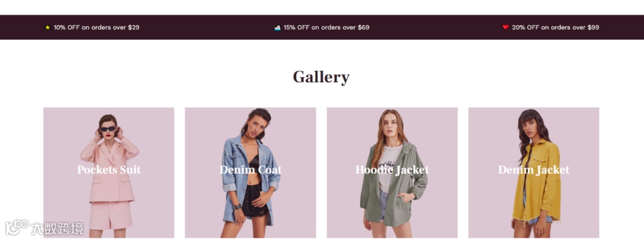Open the pink shorts on the first gallery tile
Screen dimensions: 644x240
point(110,215)
